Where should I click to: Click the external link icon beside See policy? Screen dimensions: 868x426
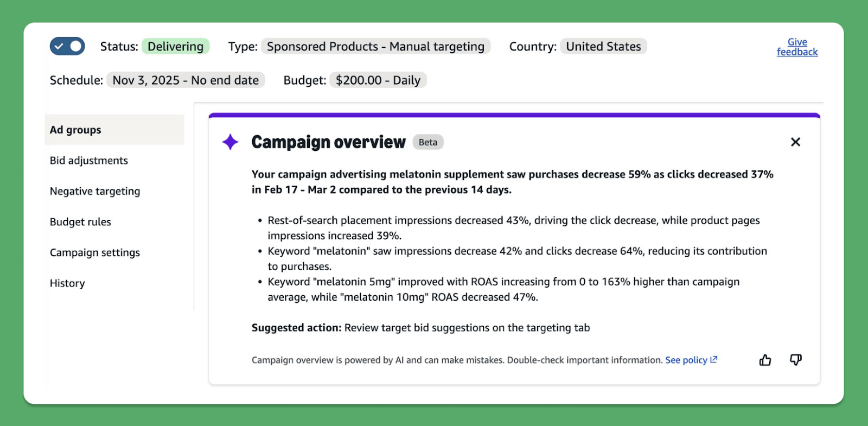tap(714, 360)
